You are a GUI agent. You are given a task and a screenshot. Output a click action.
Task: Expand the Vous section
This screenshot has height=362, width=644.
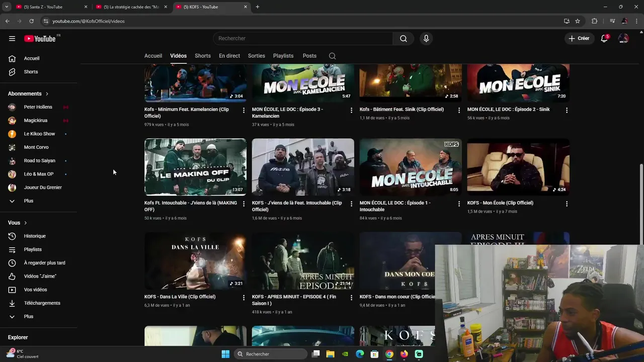tap(17, 223)
